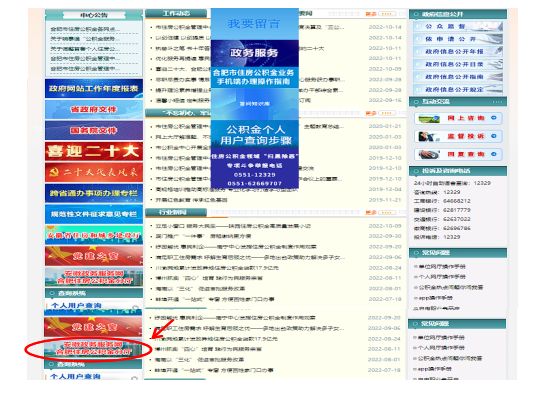Open the 政务服务 floating tile
The height and width of the screenshot is (394, 543).
click(x=255, y=53)
